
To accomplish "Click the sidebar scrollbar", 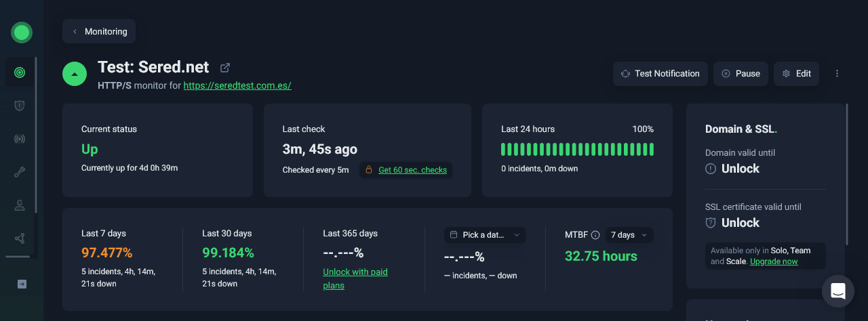I will click(36, 135).
